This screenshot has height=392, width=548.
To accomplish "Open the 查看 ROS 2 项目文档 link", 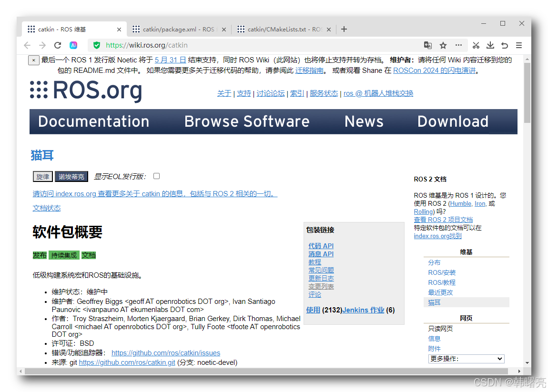I will 443,220.
